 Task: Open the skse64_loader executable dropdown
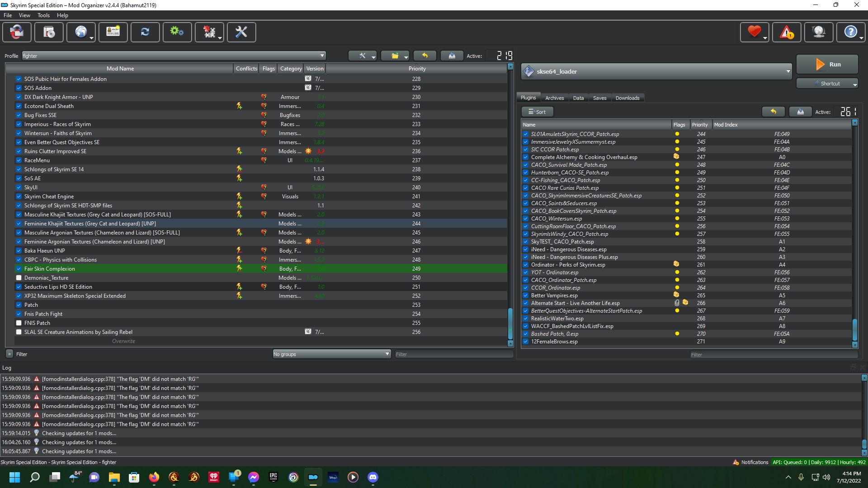(x=657, y=71)
